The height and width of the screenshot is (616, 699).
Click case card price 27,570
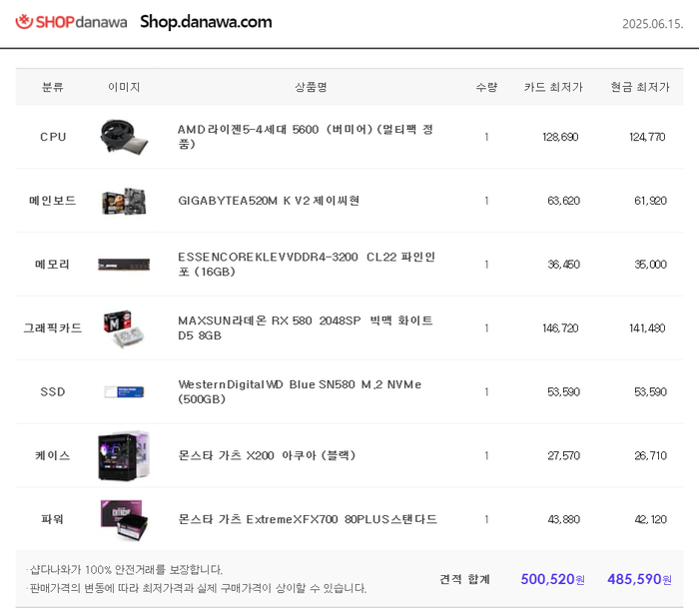coord(563,455)
